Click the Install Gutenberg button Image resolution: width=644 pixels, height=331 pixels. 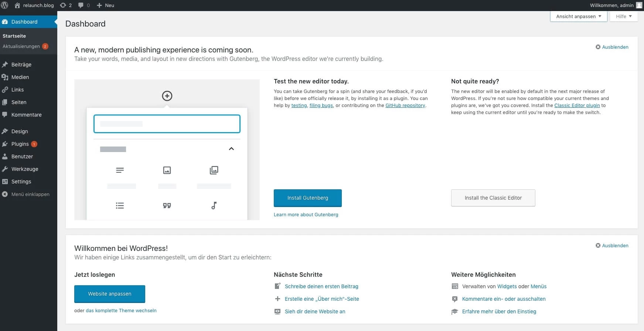[x=307, y=198]
